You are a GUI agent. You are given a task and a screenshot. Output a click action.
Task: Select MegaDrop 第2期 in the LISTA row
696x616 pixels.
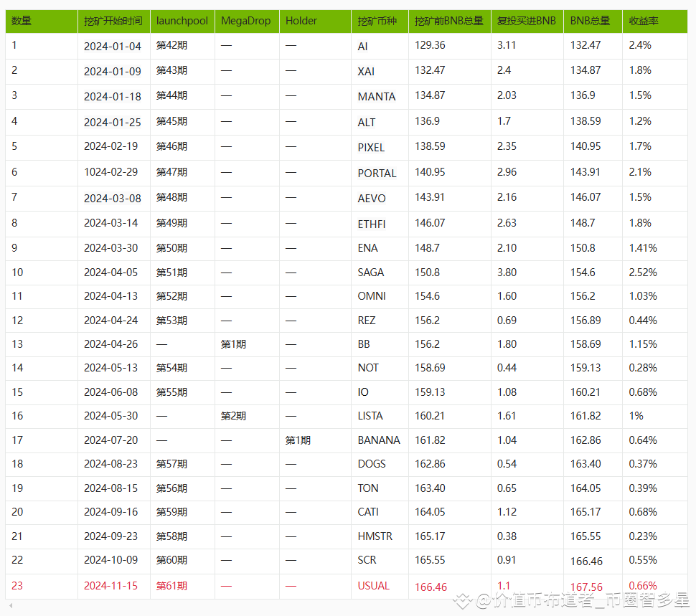[x=233, y=416]
